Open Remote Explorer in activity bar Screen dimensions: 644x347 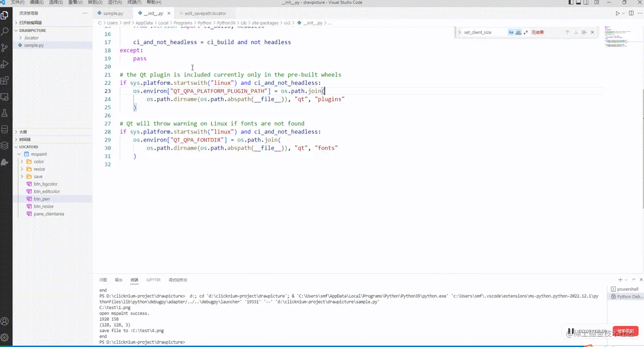pos(5,97)
